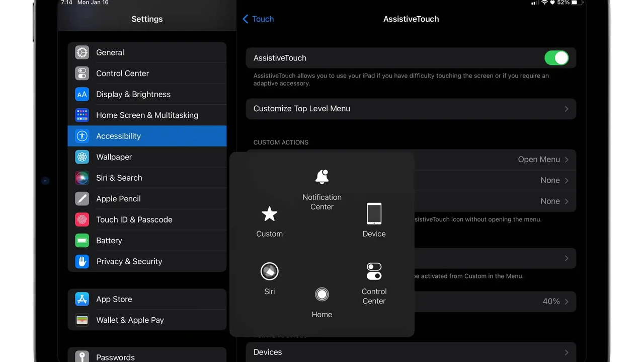Open the Devices pointer settings row

[x=411, y=352]
